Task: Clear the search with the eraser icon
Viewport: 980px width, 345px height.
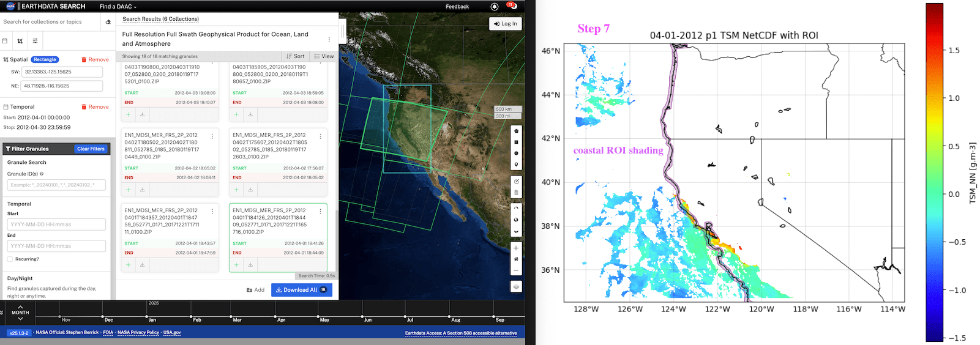Action: click(x=108, y=22)
